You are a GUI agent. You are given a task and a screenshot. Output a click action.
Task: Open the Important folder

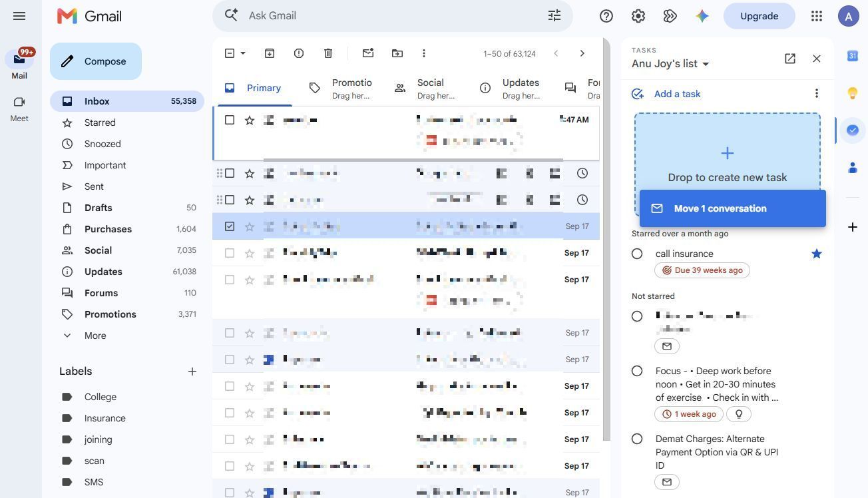(127, 165)
